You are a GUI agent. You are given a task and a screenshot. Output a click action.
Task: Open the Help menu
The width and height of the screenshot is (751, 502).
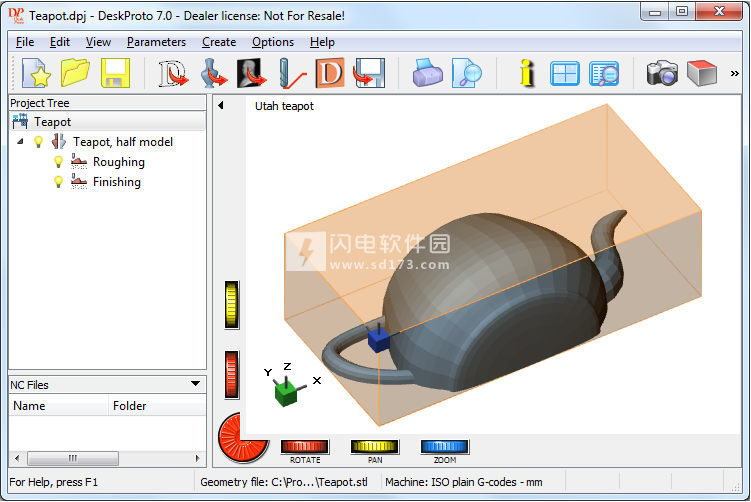pyautogui.click(x=322, y=42)
